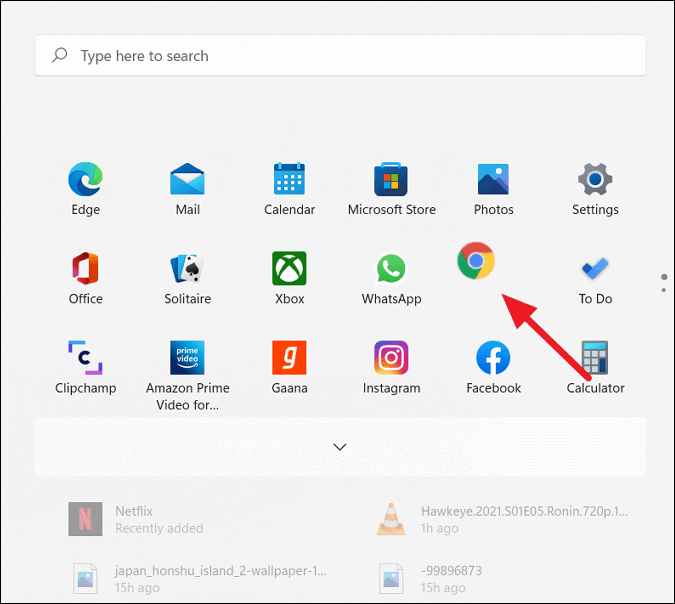The image size is (675, 604).
Task: Open Microsoft Store
Action: (x=391, y=189)
